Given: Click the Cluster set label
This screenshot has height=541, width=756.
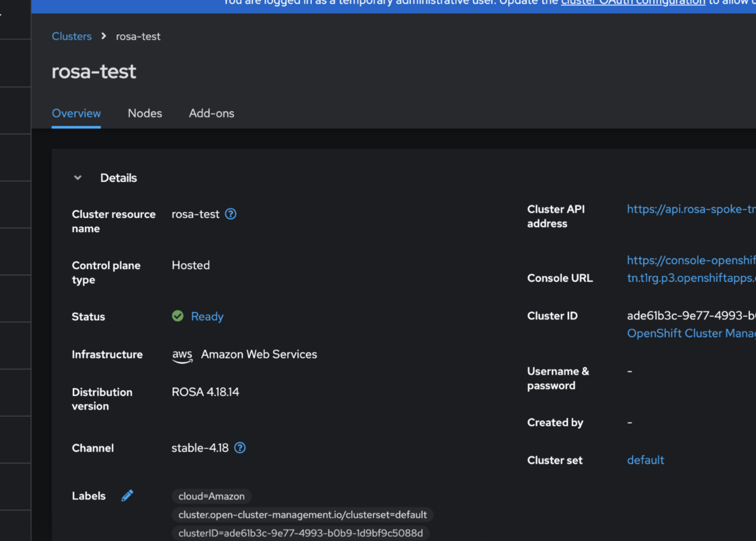Looking at the screenshot, I should (x=555, y=460).
